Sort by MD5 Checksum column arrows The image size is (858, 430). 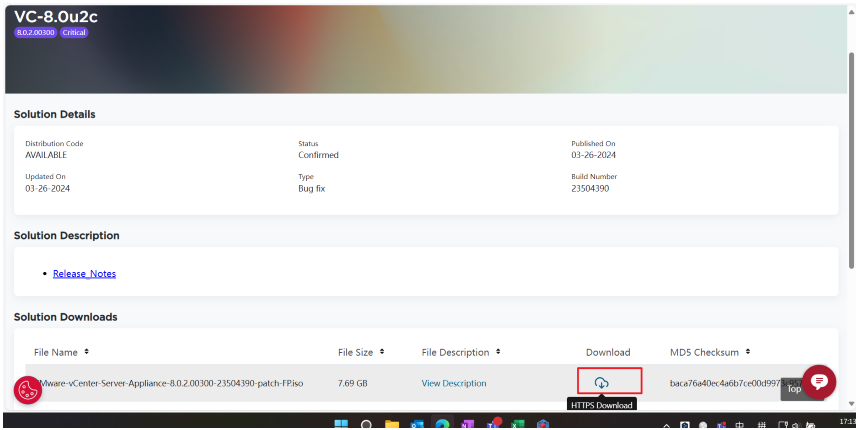click(x=747, y=352)
